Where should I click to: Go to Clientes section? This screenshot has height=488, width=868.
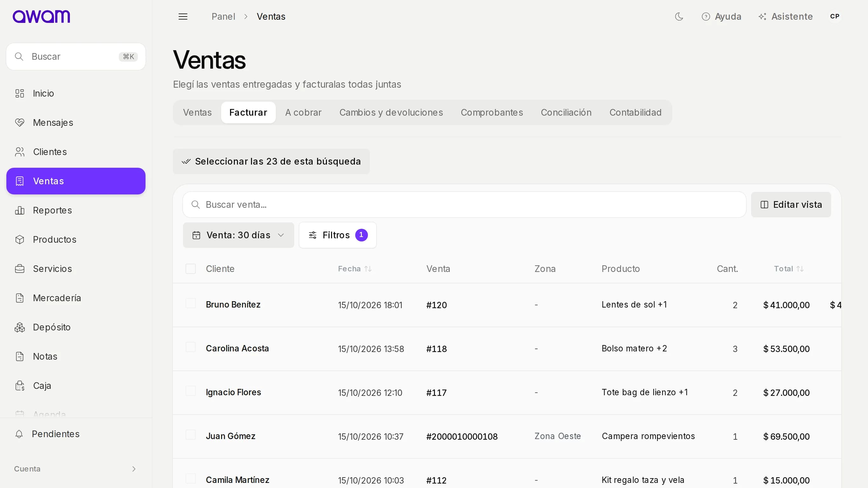[x=76, y=152]
